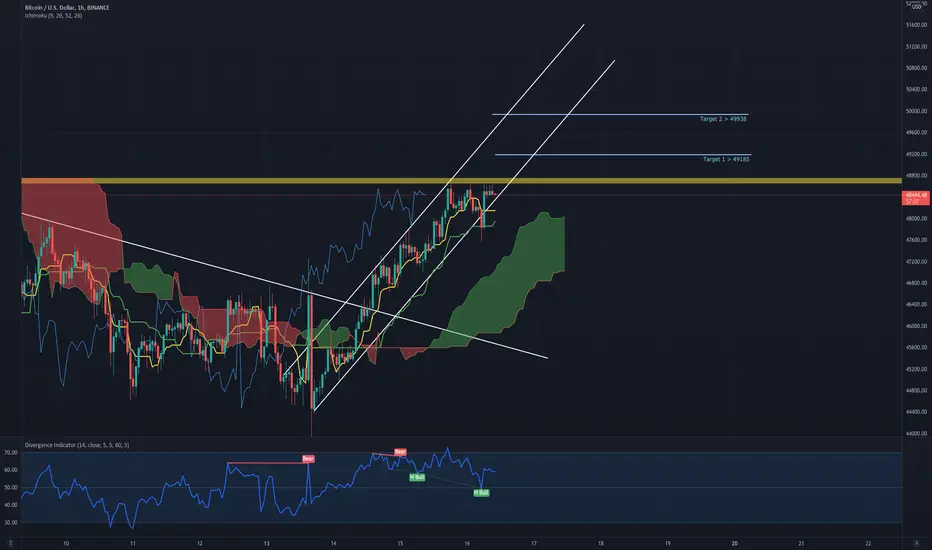Click the Target 2 > 49938 label
This screenshot has height=550, width=932.
[x=723, y=119]
